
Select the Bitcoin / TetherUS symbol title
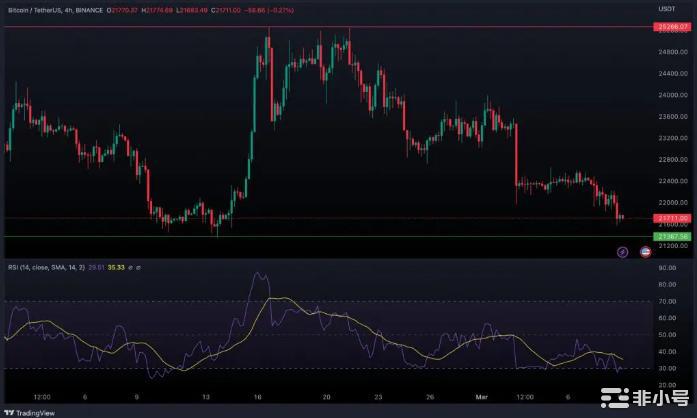[35, 10]
